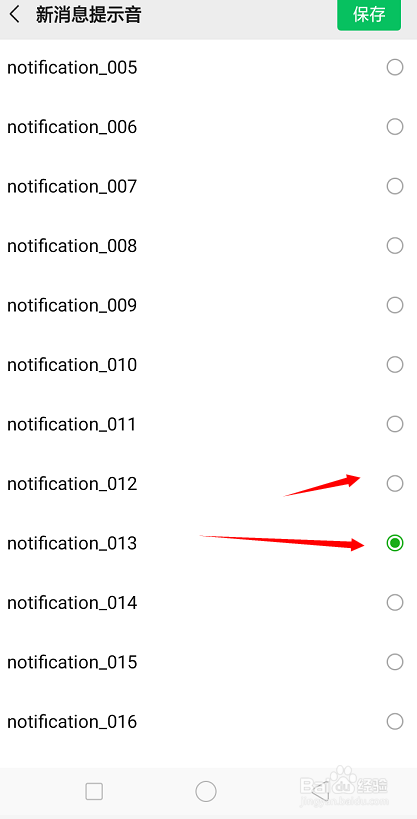Tap the 新消息提示音 page title
Viewport: 417px width, 819px height.
pyautogui.click(x=88, y=15)
